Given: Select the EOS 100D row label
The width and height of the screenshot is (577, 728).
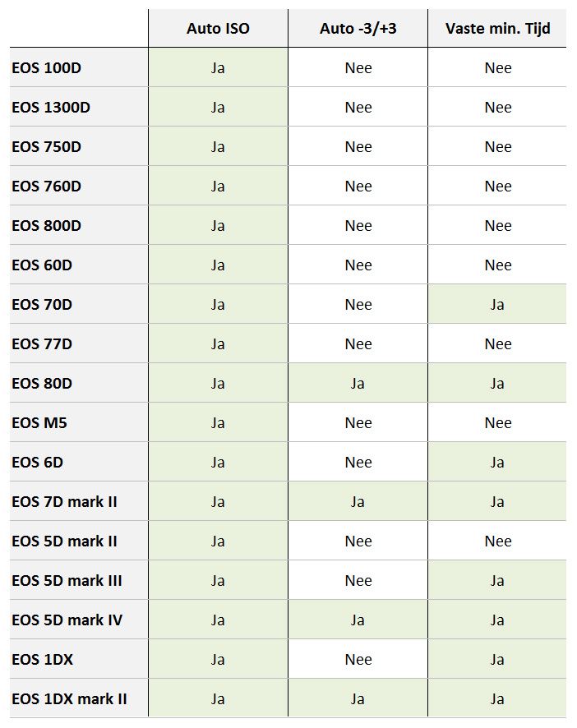Looking at the screenshot, I should coord(47,68).
